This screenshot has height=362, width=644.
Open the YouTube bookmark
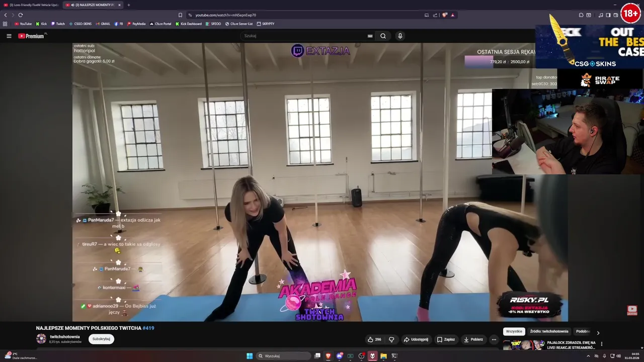[x=23, y=24]
